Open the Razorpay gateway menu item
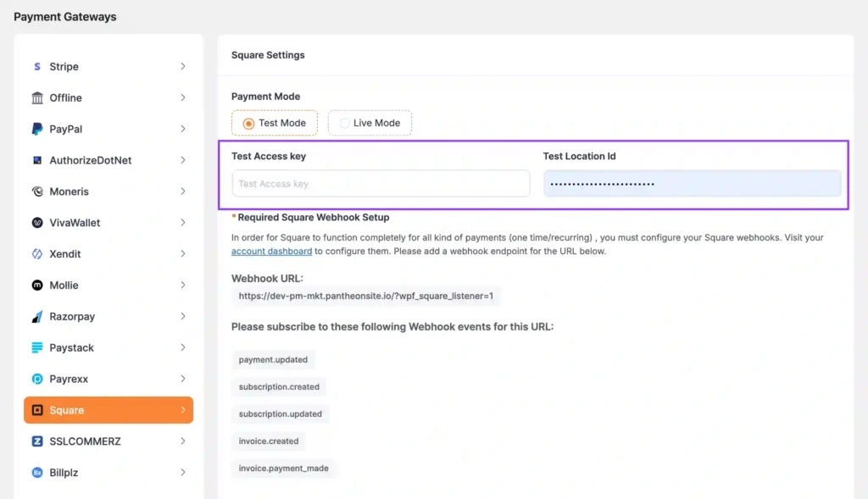Image resolution: width=868 pixels, height=499 pixels. tap(108, 317)
